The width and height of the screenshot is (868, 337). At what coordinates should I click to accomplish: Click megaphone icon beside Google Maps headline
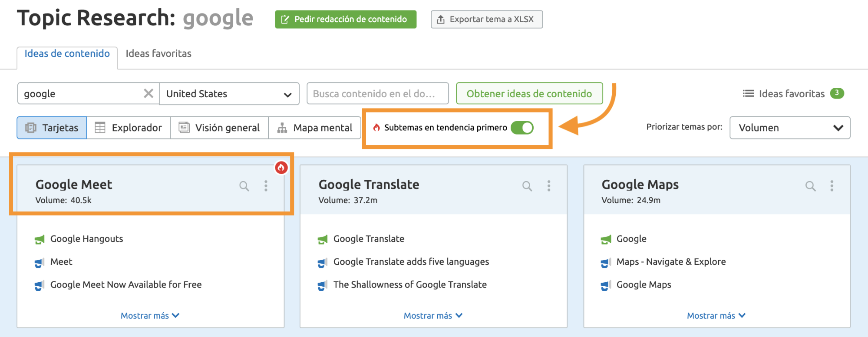coord(606,285)
